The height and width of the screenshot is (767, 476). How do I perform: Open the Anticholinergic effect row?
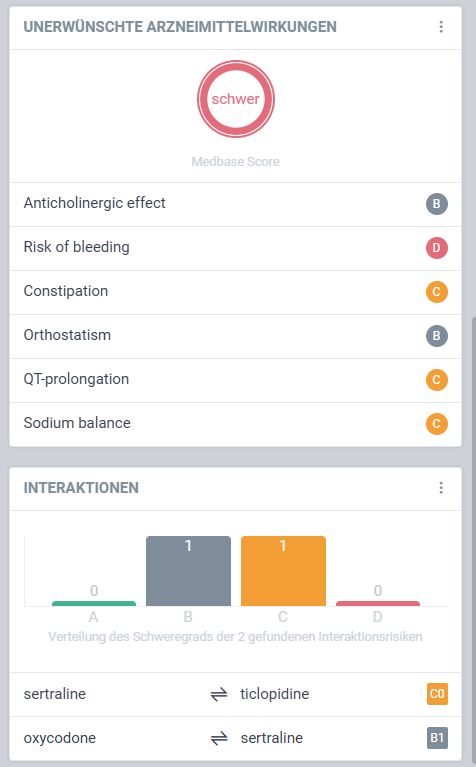point(235,204)
